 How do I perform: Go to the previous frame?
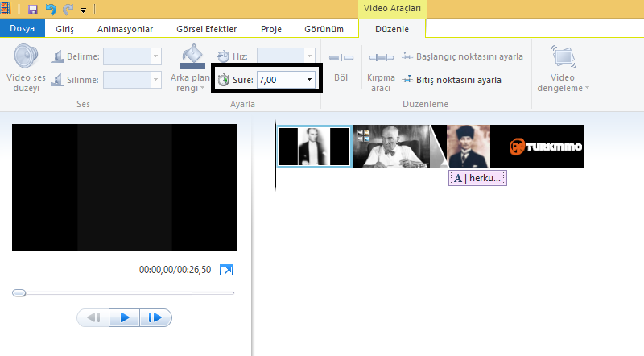[93, 318]
